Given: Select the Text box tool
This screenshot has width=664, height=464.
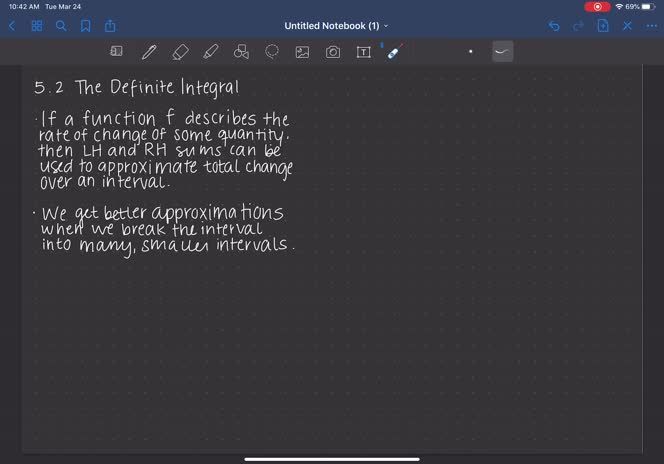Looking at the screenshot, I should [363, 52].
